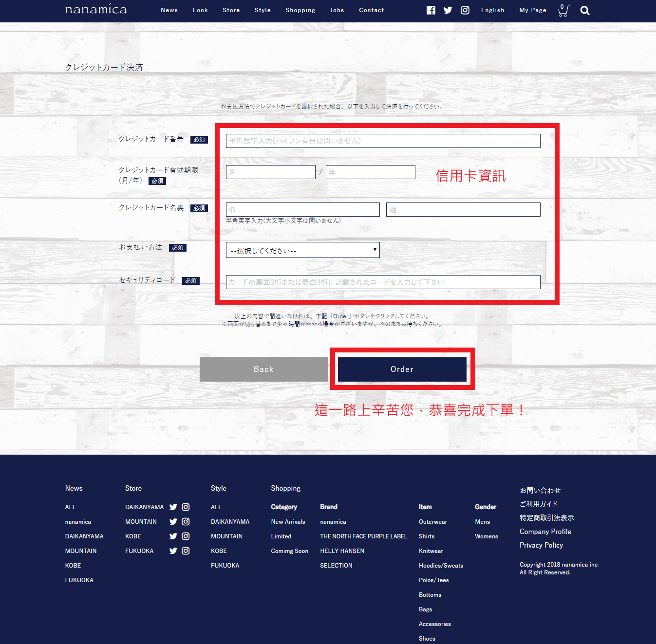Open the Shopping menu in top navigation

tap(300, 10)
